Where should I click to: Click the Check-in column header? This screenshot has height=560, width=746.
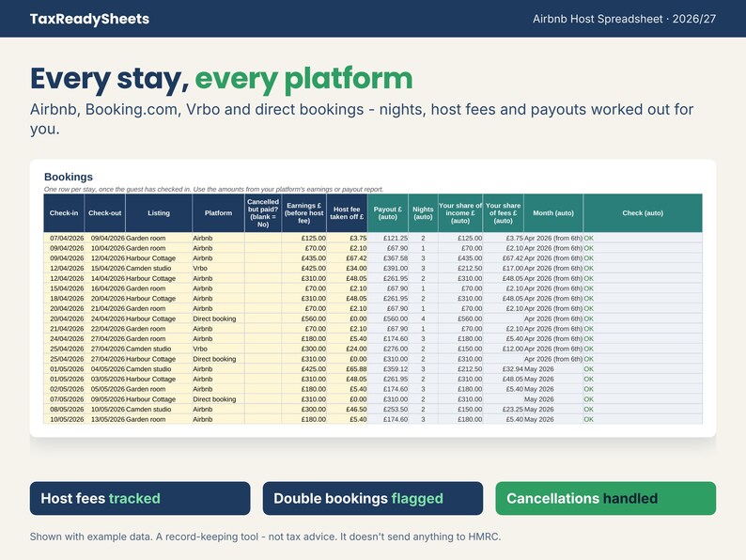[64, 213]
